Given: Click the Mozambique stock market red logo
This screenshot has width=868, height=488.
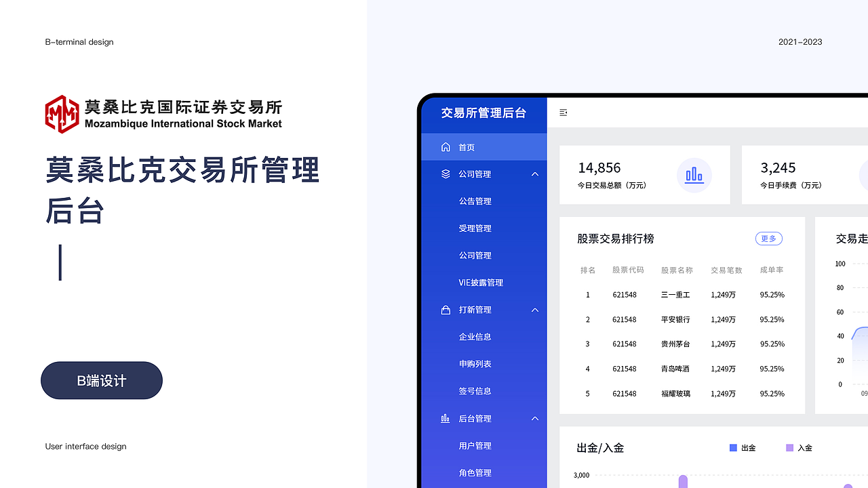Looking at the screenshot, I should pos(62,114).
